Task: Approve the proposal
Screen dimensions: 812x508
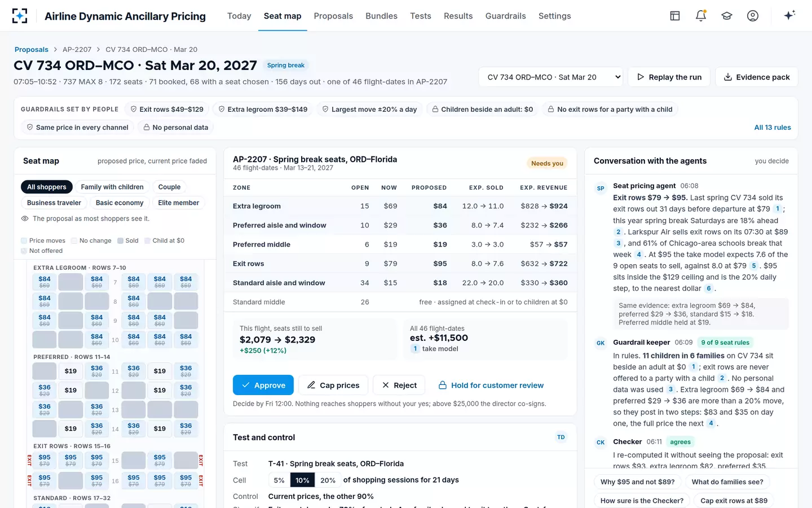Action: 263,385
